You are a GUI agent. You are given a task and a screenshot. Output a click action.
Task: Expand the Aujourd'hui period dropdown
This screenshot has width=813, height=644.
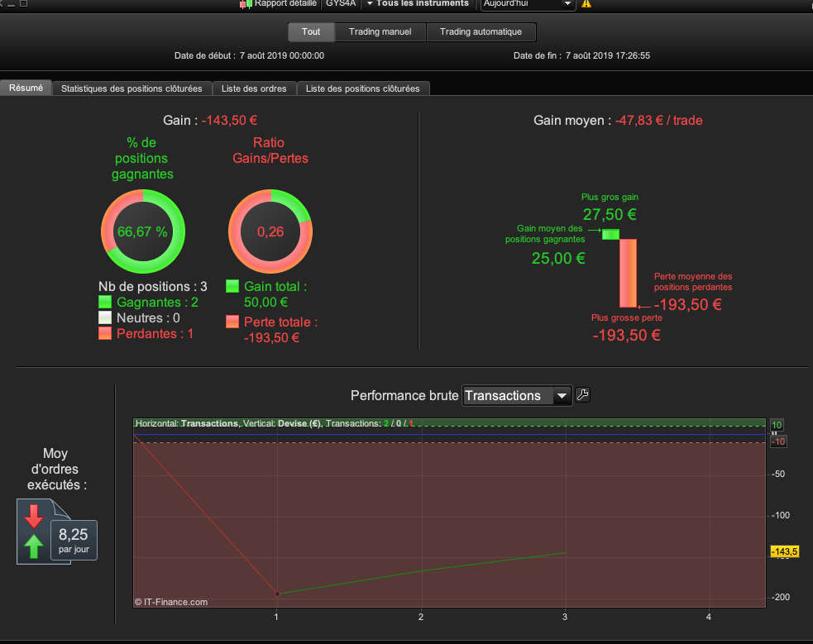(x=528, y=4)
